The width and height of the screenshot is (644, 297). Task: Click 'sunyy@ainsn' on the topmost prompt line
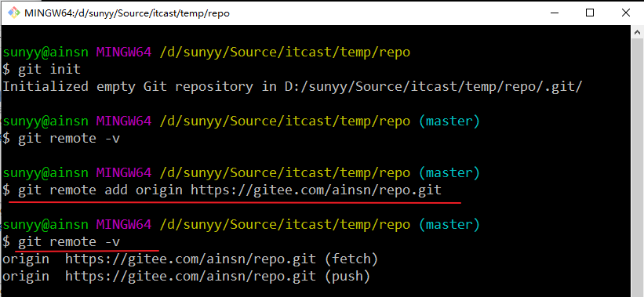tap(45, 52)
